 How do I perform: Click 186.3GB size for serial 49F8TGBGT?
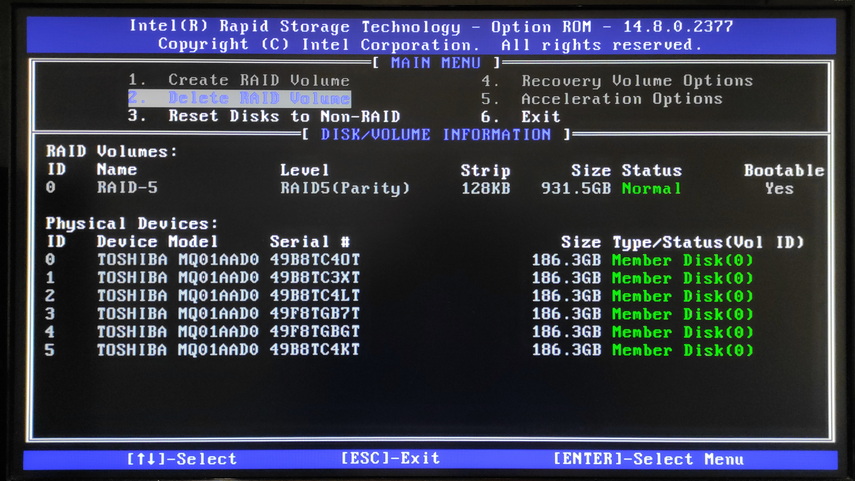click(566, 332)
